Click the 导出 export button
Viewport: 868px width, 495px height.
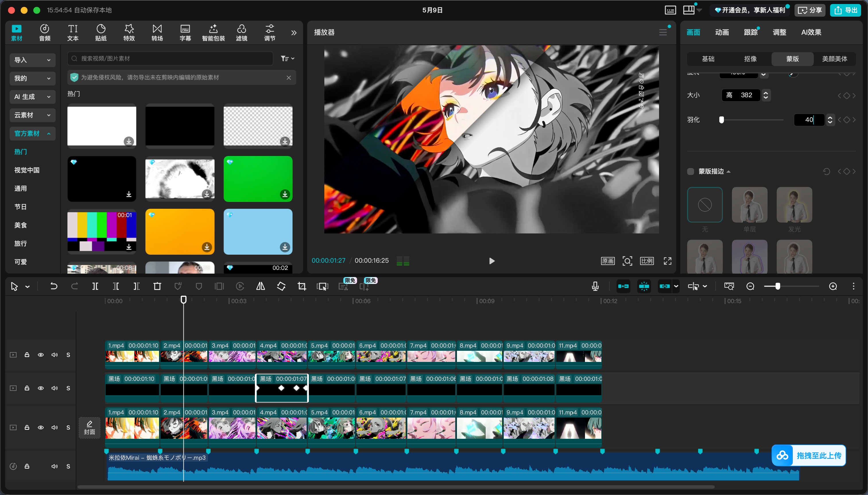pos(846,10)
